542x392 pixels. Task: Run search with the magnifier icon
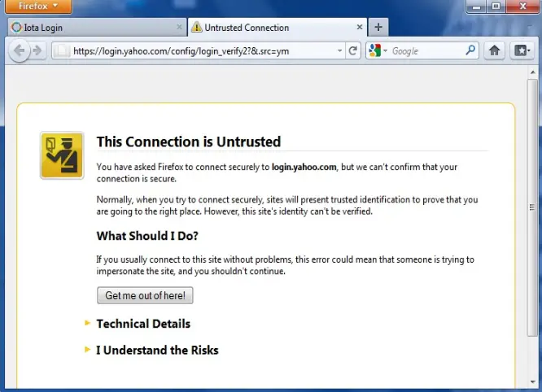tap(470, 50)
